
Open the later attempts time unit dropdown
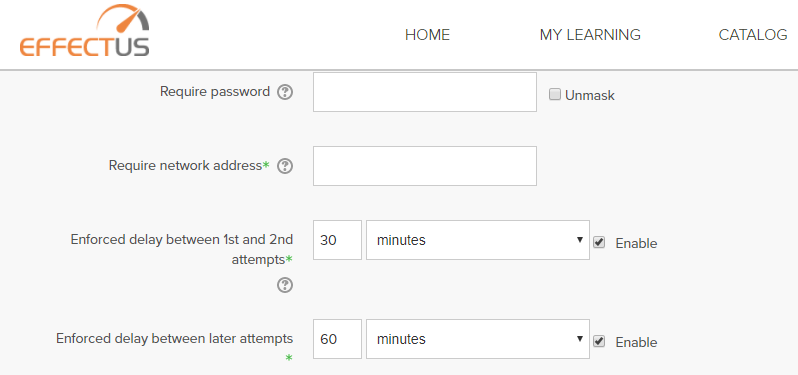(478, 339)
